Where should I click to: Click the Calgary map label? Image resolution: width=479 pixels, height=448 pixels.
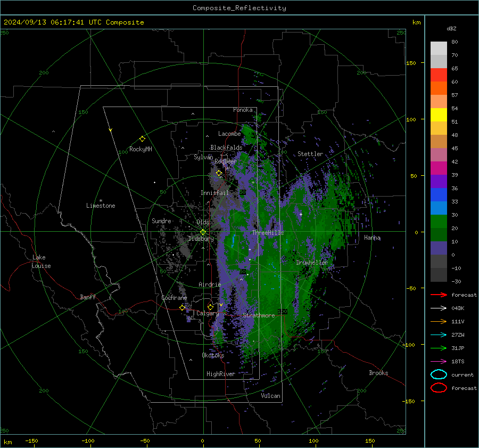point(208,313)
